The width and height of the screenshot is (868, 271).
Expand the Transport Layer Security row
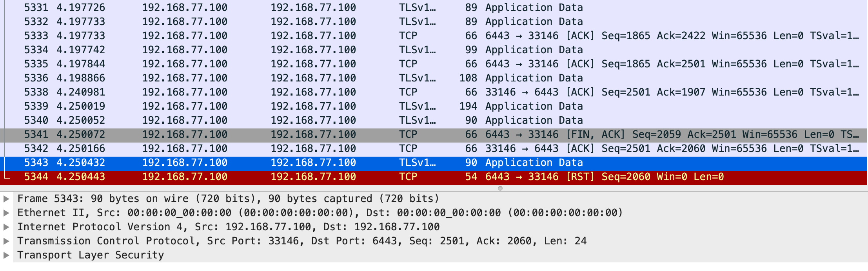pyautogui.click(x=6, y=255)
